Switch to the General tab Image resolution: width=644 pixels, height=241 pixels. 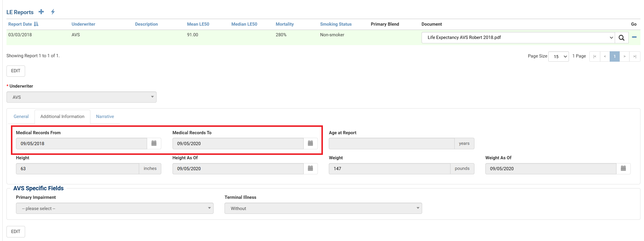pyautogui.click(x=21, y=117)
